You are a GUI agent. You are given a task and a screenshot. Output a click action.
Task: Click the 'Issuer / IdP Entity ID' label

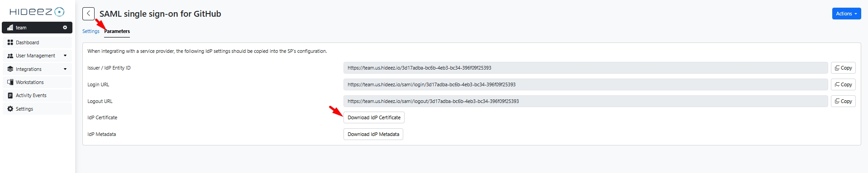109,68
